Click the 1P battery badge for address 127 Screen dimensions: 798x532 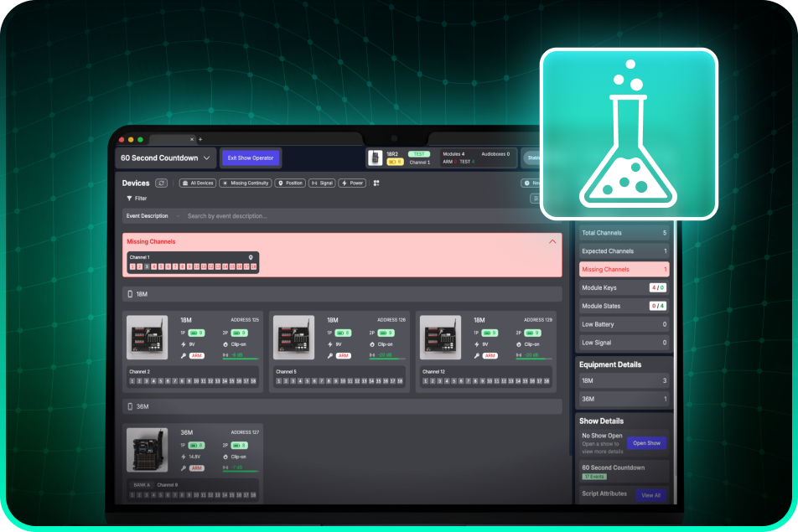[196, 446]
